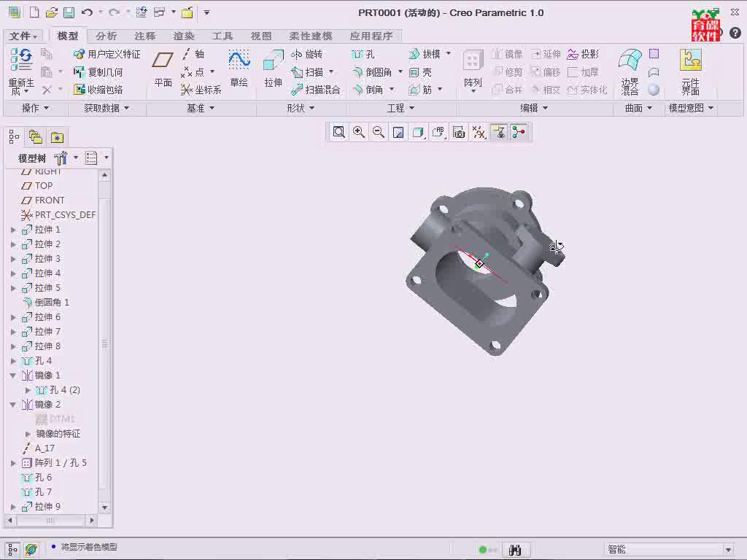Open the 智能 selection filter dropdown
This screenshot has width=747, height=560.
coord(728,550)
